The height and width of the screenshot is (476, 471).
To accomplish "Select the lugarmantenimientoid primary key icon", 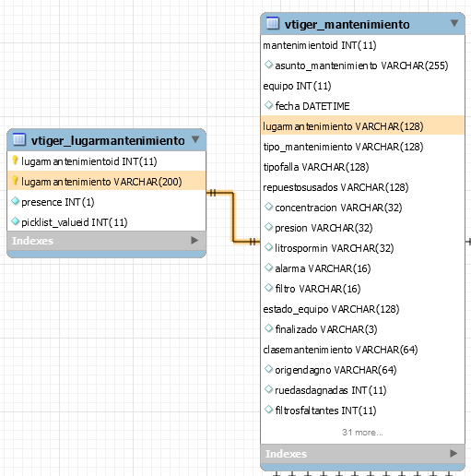I will [x=15, y=161].
